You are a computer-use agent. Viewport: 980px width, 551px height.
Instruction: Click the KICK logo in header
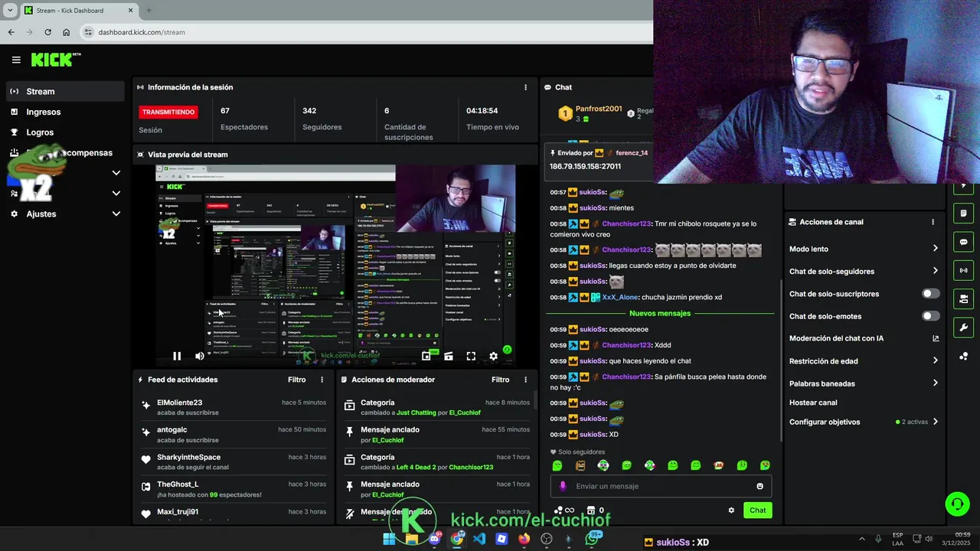click(55, 60)
